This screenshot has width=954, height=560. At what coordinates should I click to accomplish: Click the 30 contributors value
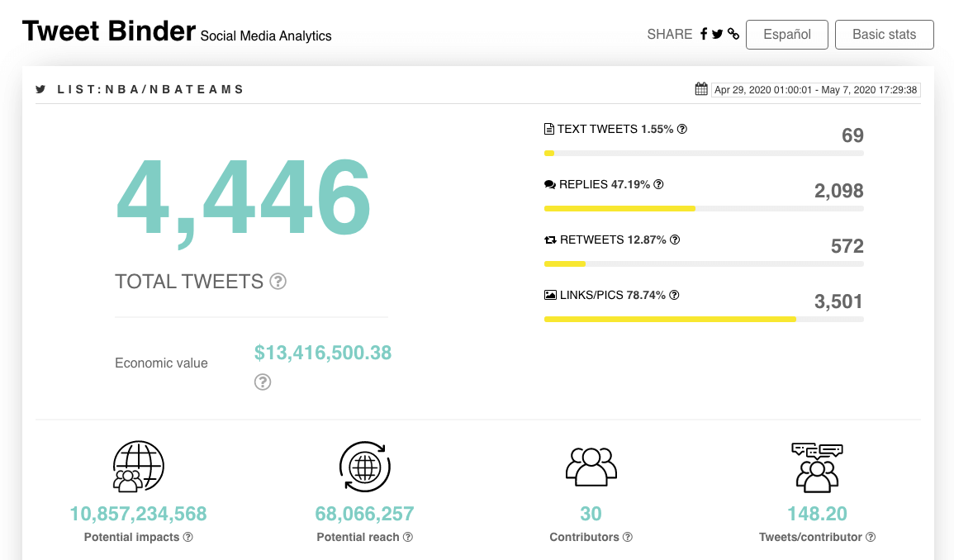coord(591,514)
